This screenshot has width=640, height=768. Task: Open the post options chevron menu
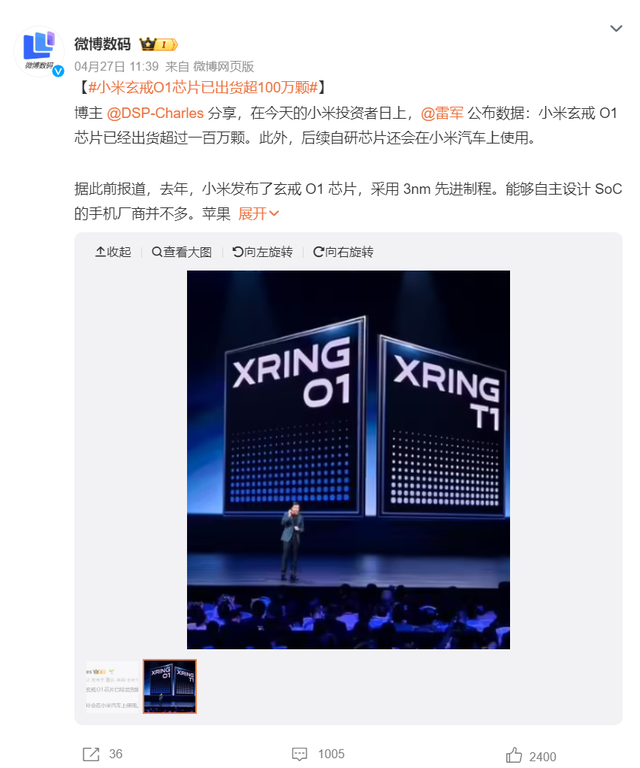pos(616,28)
